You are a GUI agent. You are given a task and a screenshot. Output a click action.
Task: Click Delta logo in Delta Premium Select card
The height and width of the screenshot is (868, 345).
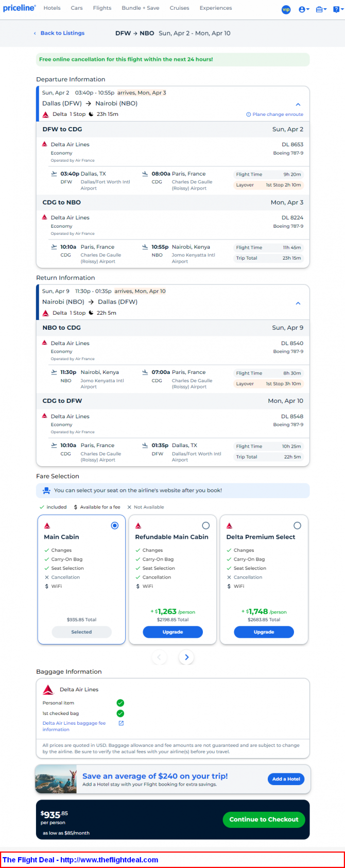tap(229, 525)
